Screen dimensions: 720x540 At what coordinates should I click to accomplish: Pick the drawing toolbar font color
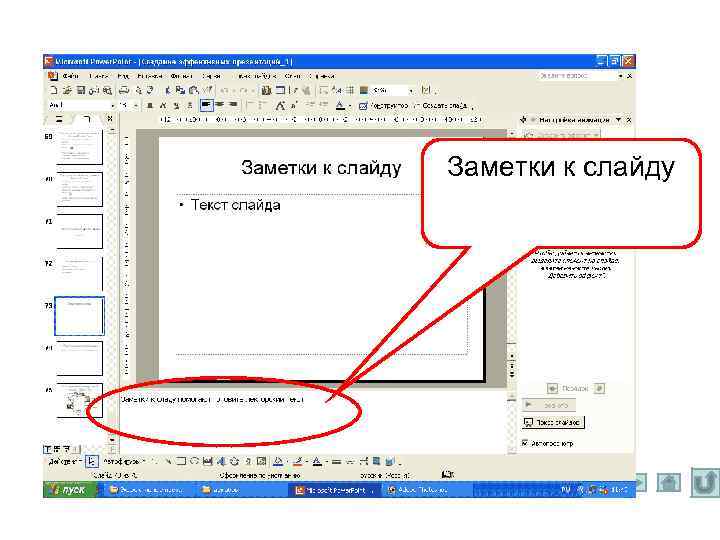click(317, 461)
